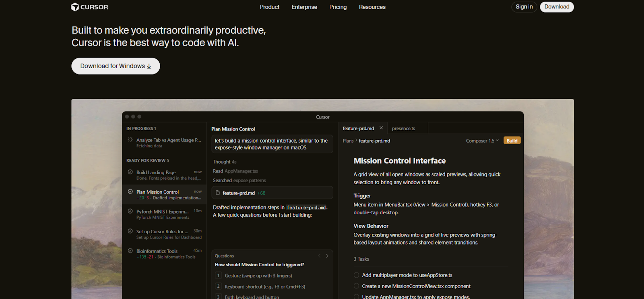Image resolution: width=644 pixels, height=299 pixels.
Task: Click check icon next to Plan Mission Control
Action: click(130, 191)
